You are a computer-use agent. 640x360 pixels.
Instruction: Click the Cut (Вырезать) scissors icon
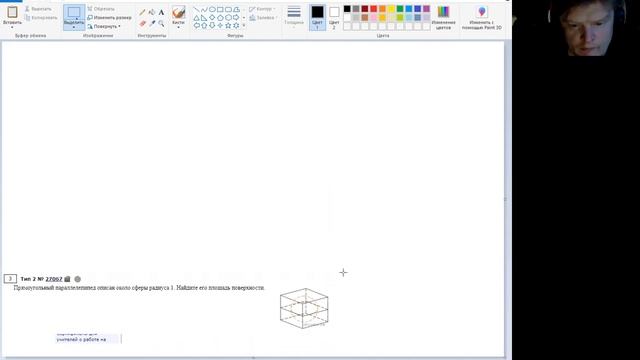[x=27, y=9]
